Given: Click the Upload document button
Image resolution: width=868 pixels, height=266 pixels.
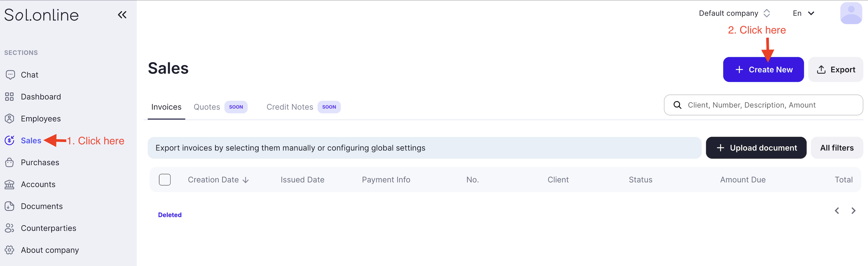Looking at the screenshot, I should (756, 148).
